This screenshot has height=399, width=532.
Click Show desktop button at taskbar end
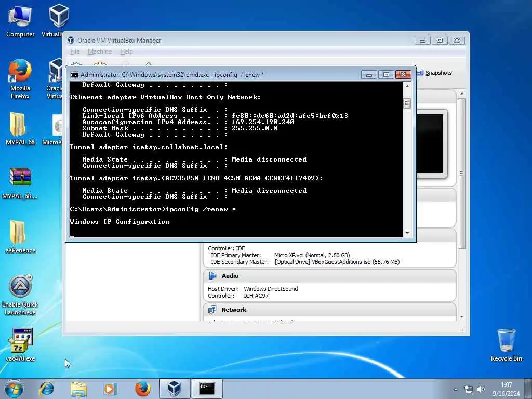click(528, 389)
